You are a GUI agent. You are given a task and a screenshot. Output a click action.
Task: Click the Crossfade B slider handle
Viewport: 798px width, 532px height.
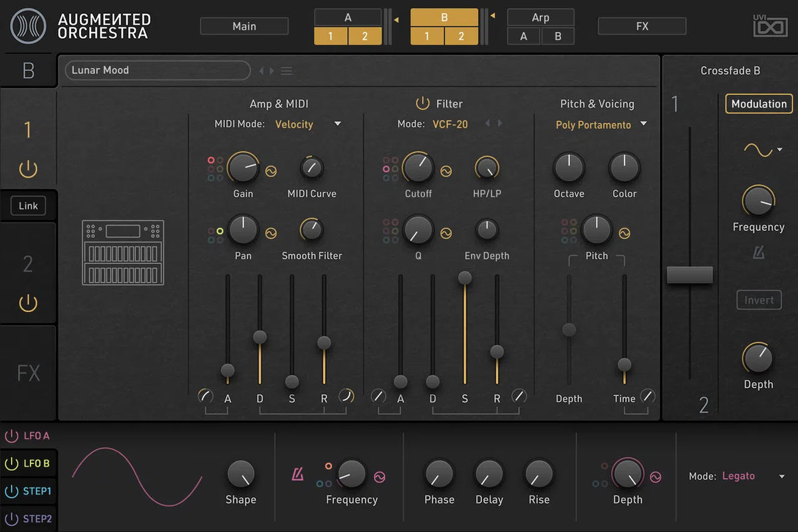click(690, 275)
